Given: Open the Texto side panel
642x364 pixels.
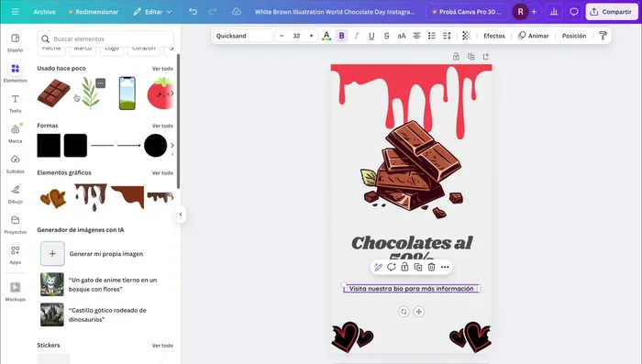Looking at the screenshot, I should 16,104.
